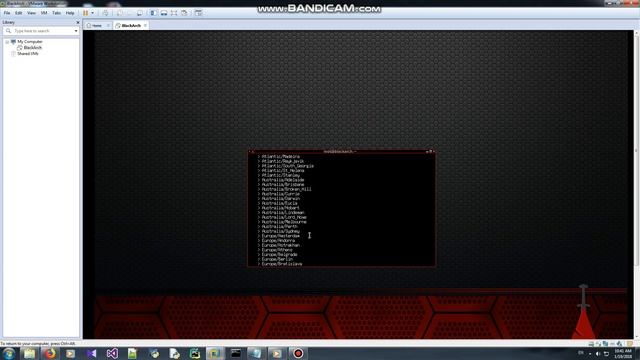Close the Home tab
Image resolution: width=640 pixels, height=360 pixels.
pos(109,25)
